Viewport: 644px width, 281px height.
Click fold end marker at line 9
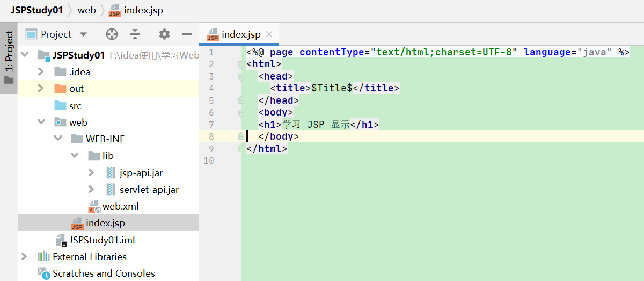coord(241,148)
